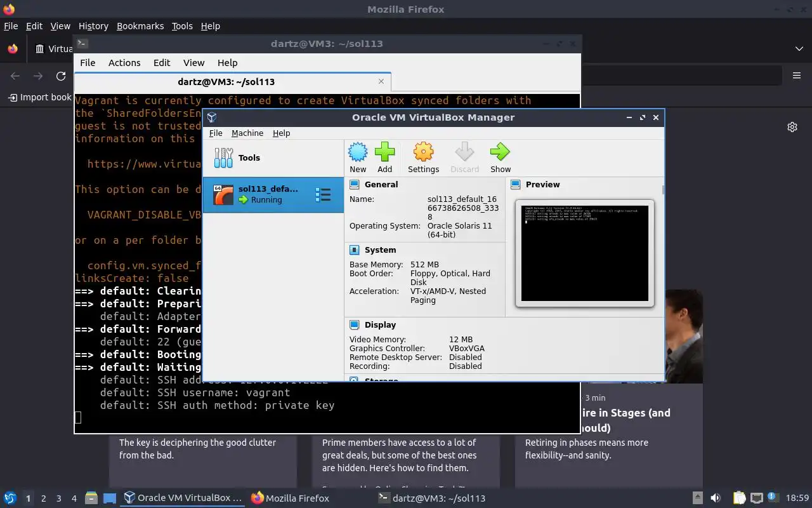The image size is (812, 508).
Task: Click the 'Oracle Solaris 11 (64-bit)' value
Action: coord(459,231)
